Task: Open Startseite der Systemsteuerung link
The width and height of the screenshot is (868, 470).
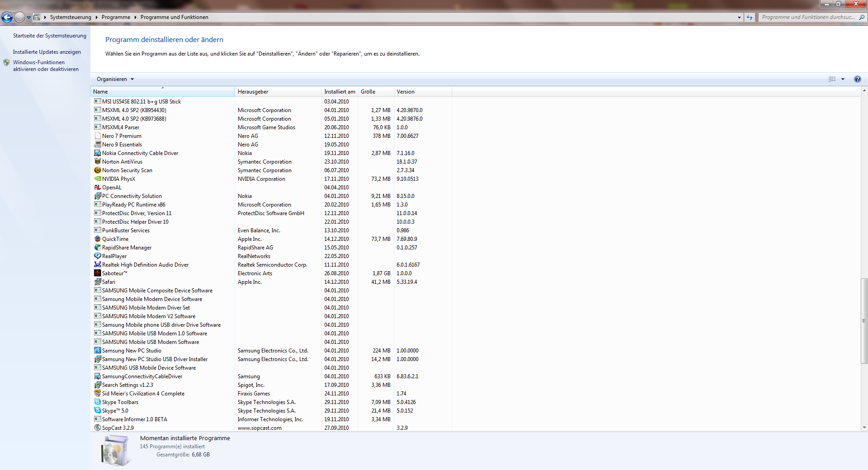Action: click(50, 36)
